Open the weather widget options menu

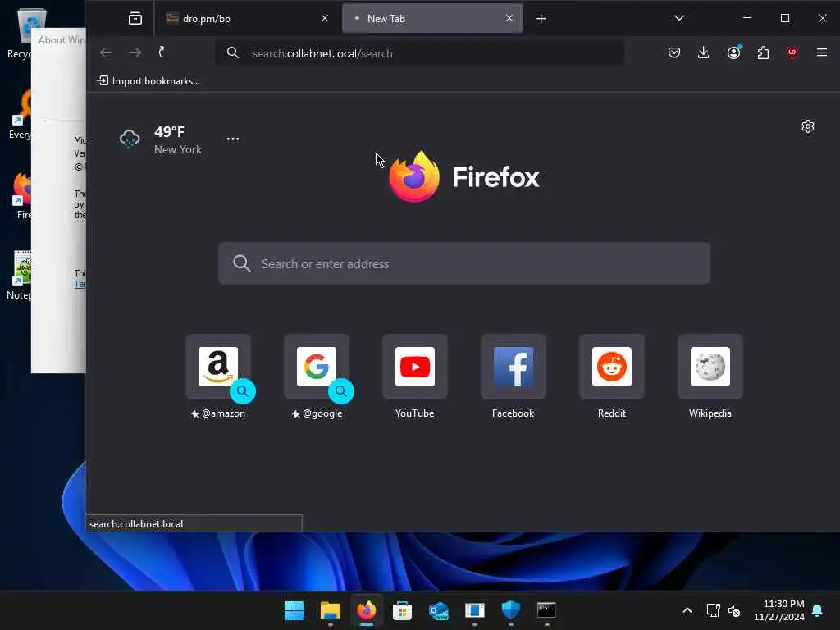tap(232, 139)
